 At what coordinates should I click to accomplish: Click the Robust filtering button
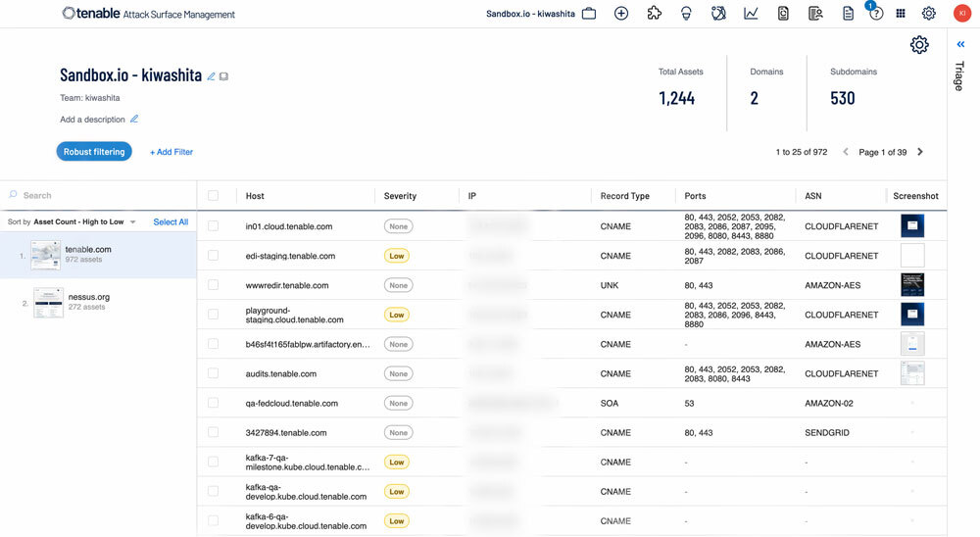click(94, 152)
